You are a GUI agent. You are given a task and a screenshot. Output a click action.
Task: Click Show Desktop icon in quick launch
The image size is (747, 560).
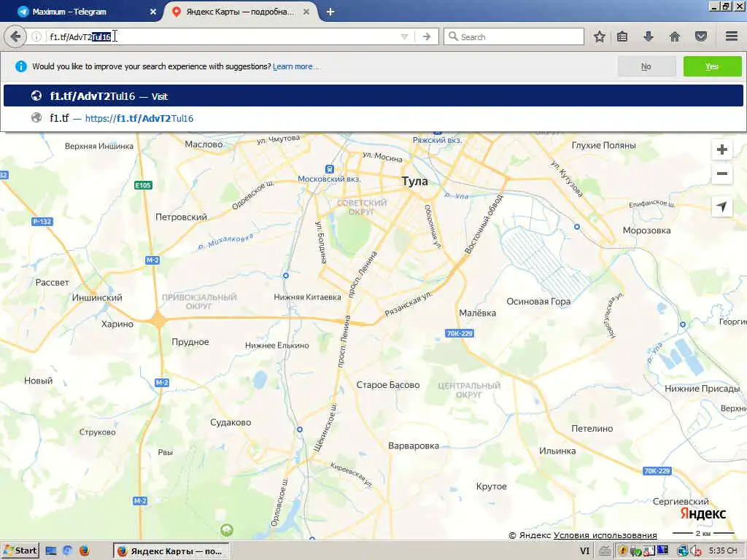[x=51, y=551]
